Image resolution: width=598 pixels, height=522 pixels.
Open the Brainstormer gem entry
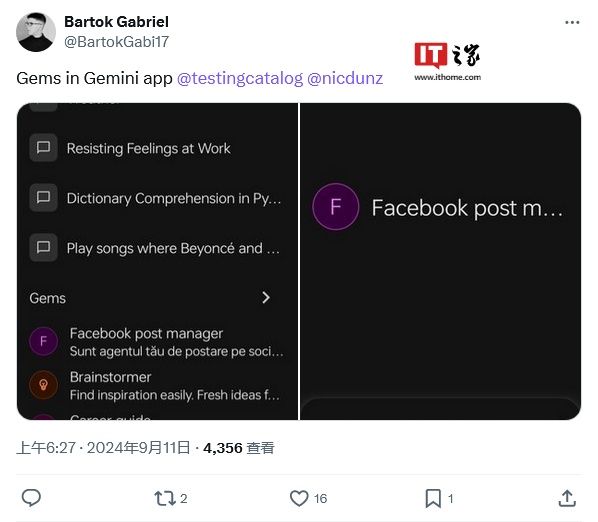point(156,385)
